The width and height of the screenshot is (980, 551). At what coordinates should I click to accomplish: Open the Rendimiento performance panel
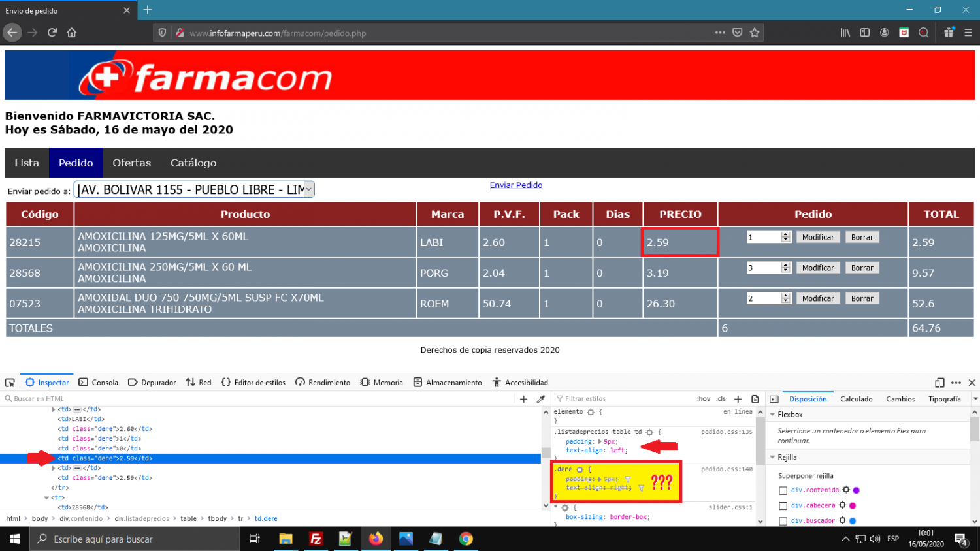pyautogui.click(x=323, y=383)
